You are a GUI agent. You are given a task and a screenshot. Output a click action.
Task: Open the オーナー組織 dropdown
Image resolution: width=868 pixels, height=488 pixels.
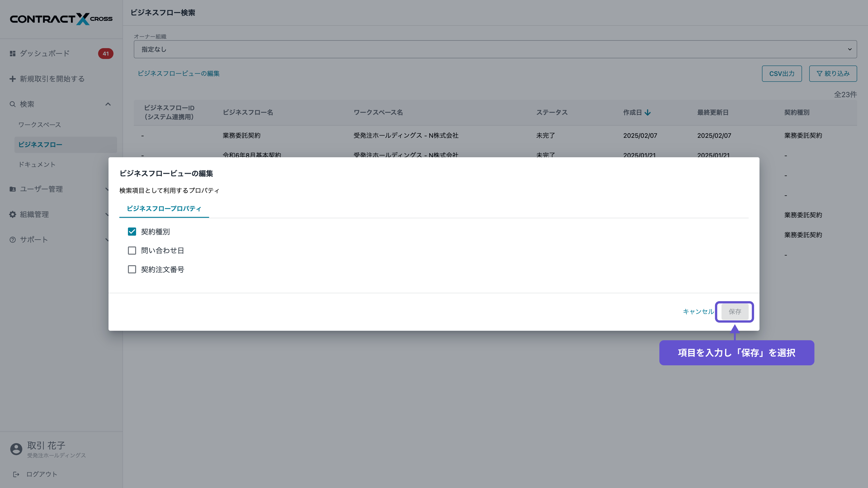[495, 49]
